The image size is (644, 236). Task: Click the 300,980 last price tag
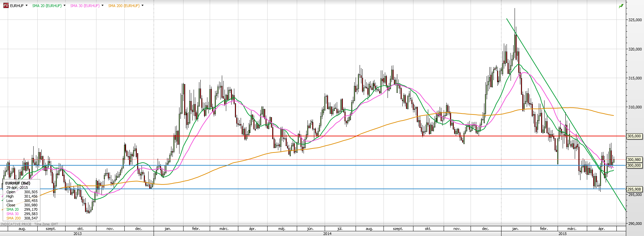pos(634,160)
